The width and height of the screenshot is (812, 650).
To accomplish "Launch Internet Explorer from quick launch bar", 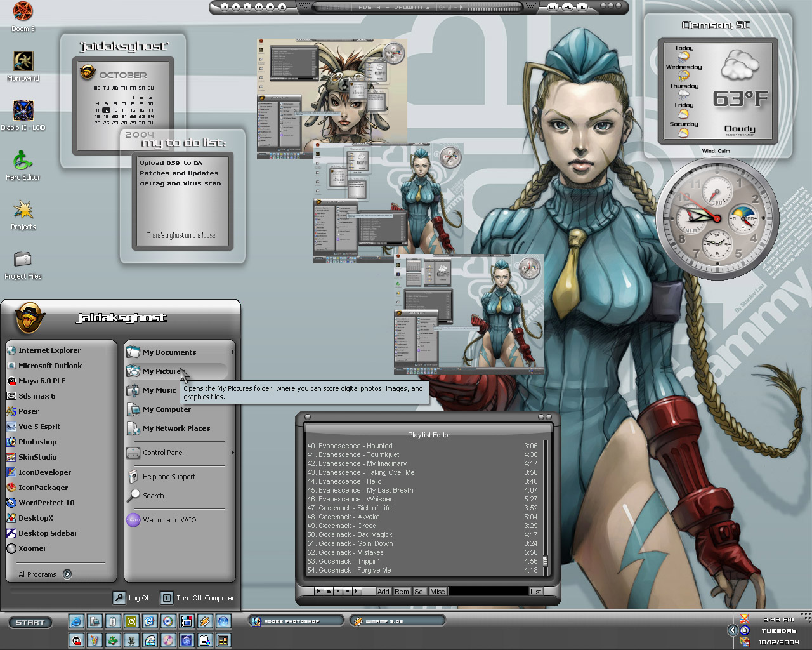I will tap(76, 621).
